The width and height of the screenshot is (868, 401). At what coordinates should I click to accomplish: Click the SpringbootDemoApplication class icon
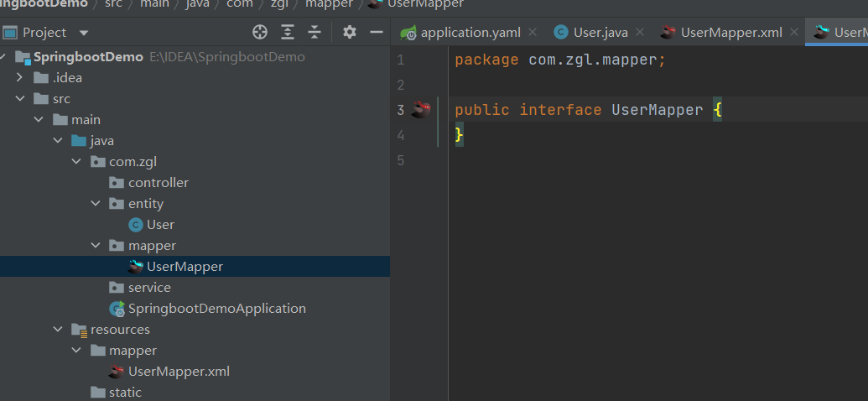pyautogui.click(x=117, y=309)
